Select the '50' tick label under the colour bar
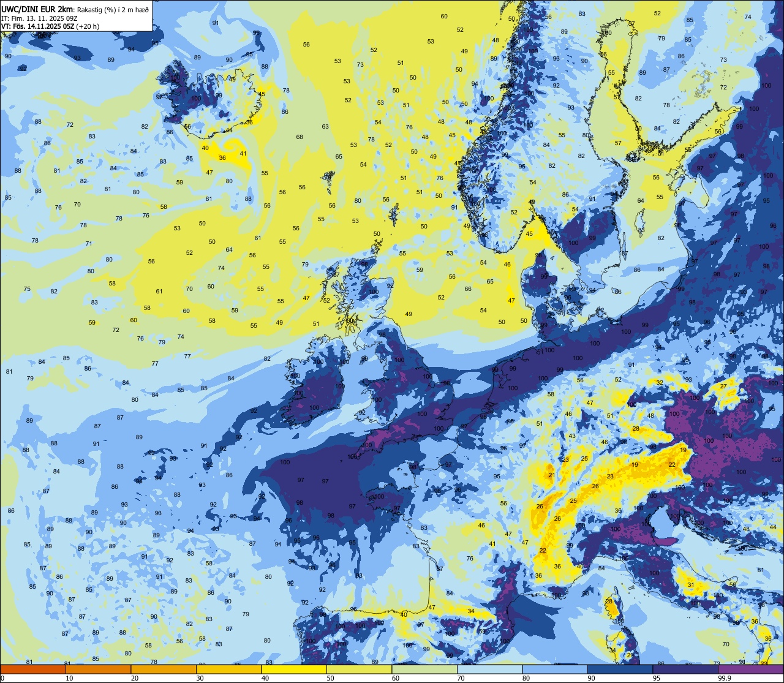The height and width of the screenshot is (683, 784). tap(331, 678)
